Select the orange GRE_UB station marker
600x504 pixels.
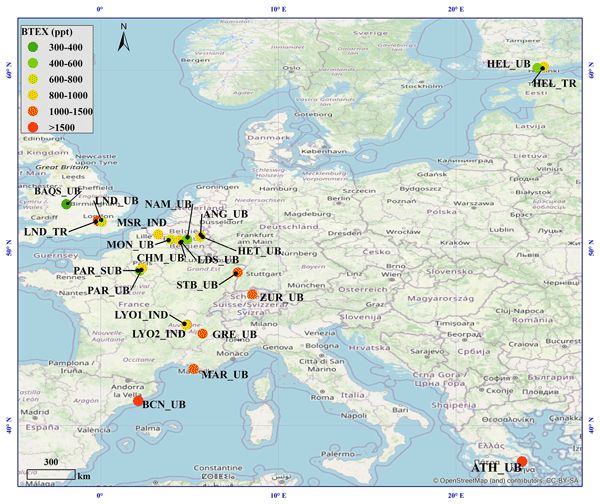(x=203, y=334)
